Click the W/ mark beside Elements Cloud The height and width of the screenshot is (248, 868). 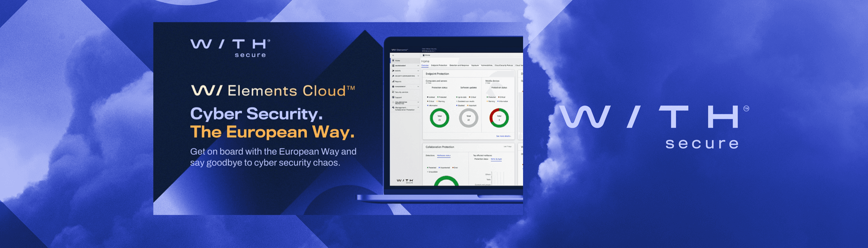pyautogui.click(x=207, y=91)
